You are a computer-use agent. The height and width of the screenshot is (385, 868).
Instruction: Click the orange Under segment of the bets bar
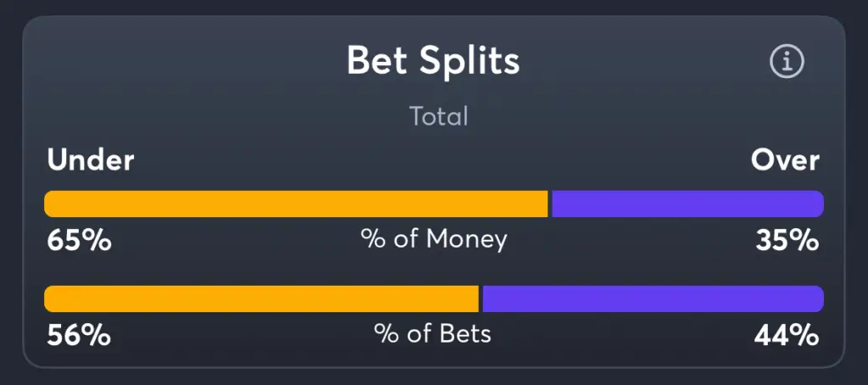click(261, 299)
